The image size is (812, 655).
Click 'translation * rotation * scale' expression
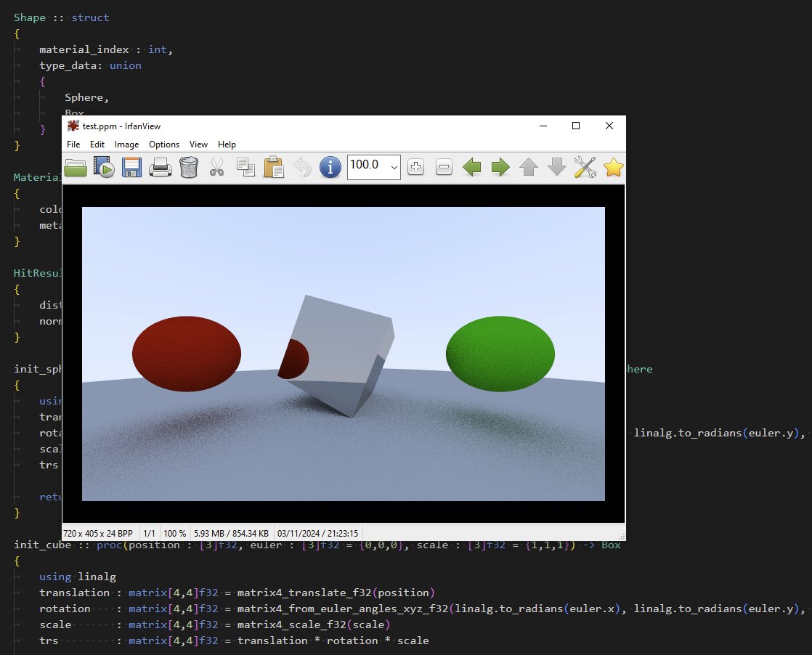tap(333, 640)
